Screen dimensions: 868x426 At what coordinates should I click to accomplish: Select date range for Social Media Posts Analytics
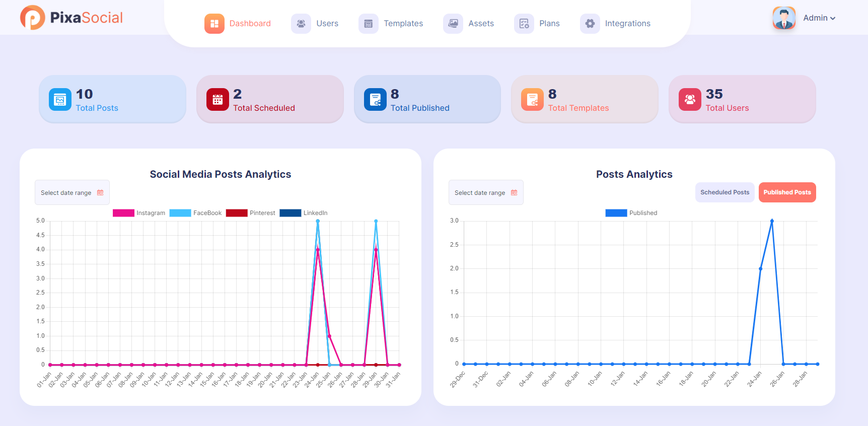click(x=72, y=192)
